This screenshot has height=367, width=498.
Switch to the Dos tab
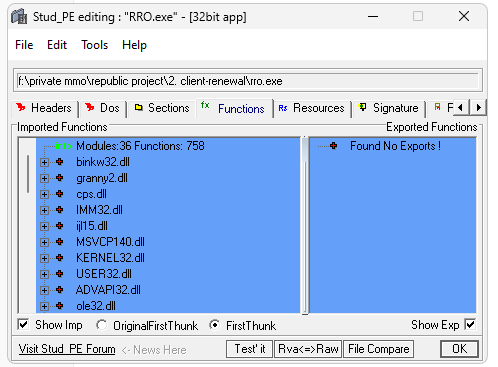tap(102, 108)
